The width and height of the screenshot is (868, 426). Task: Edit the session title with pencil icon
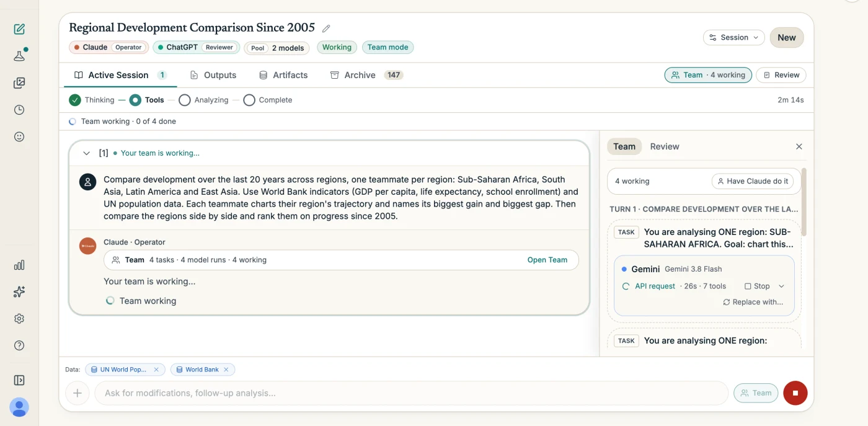point(326,29)
